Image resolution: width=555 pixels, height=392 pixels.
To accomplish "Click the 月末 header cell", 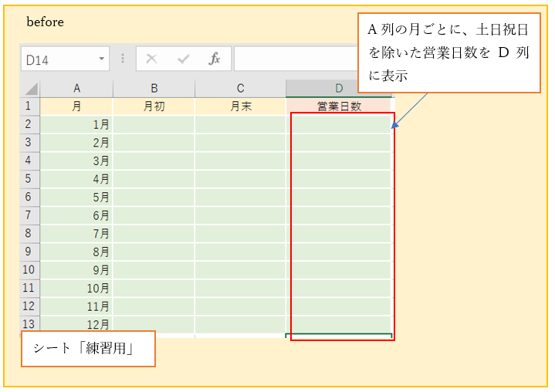I will [x=240, y=106].
